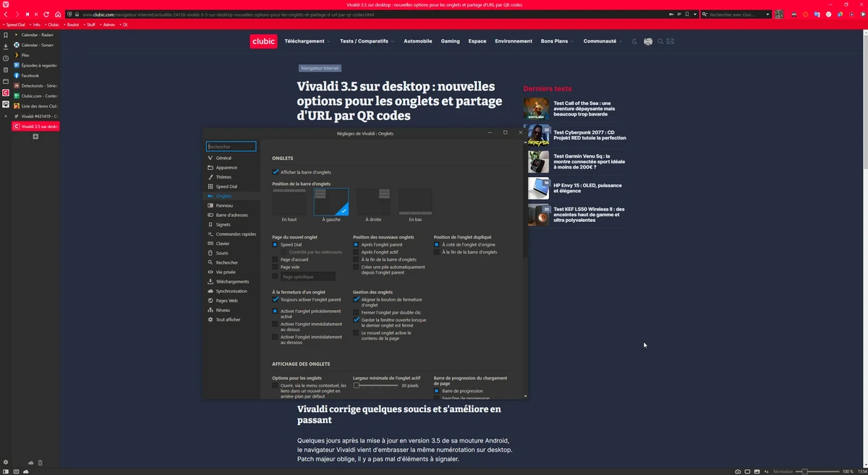
Task: Open Vivaldi settings gear icon
Action: (6, 463)
